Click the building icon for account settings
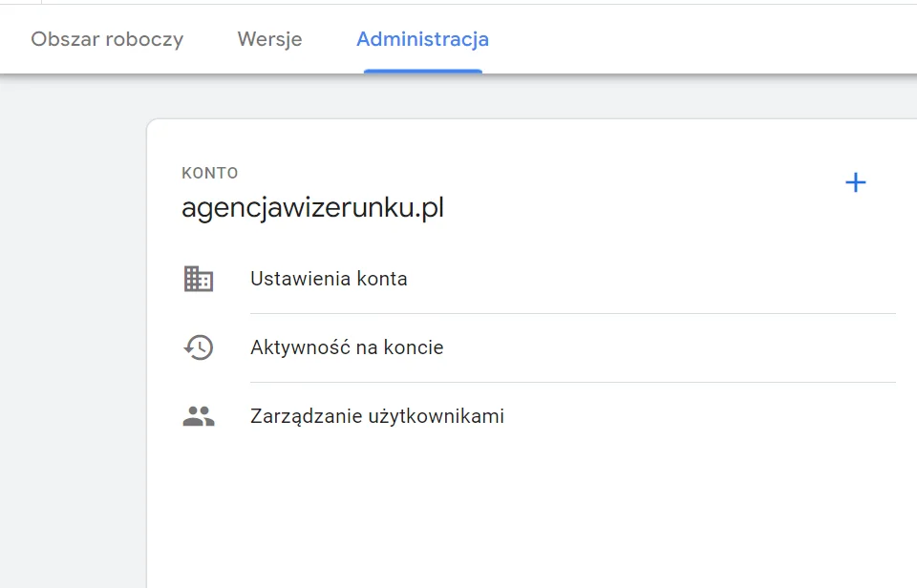This screenshot has width=917, height=588. [x=199, y=279]
